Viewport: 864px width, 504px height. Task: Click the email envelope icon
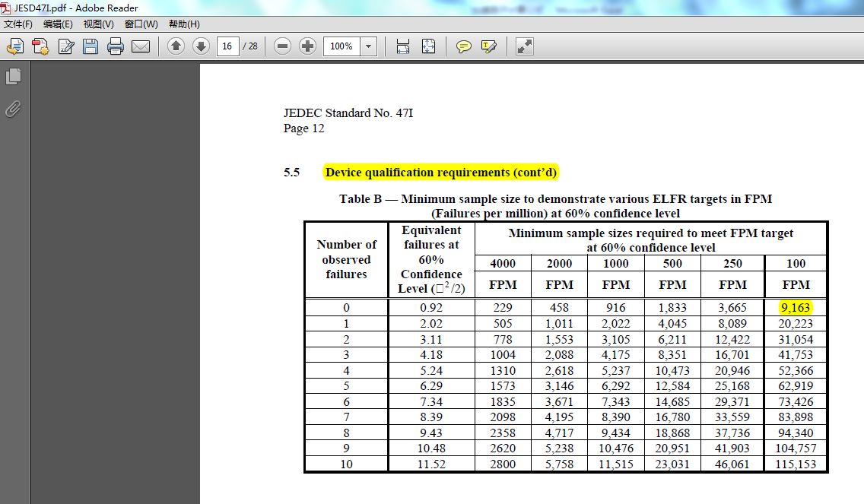[141, 46]
